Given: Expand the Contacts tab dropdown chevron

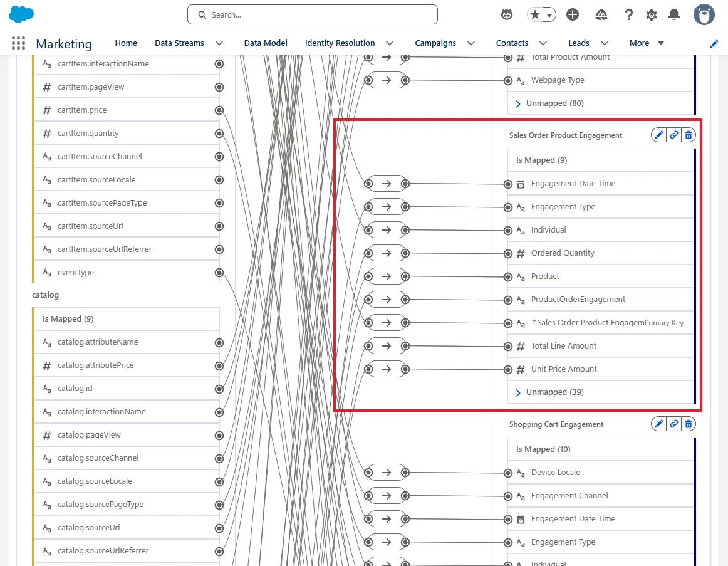Looking at the screenshot, I should point(543,43).
